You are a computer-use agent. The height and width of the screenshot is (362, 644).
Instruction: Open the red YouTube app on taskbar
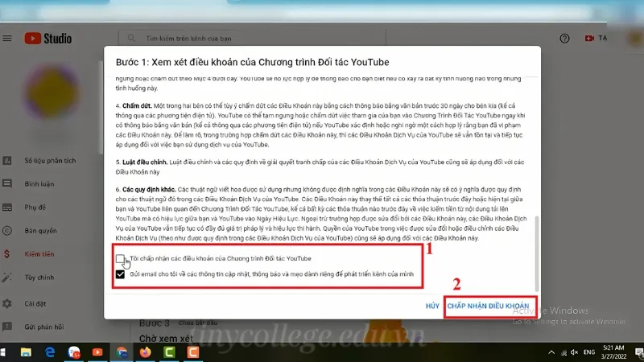click(97, 352)
